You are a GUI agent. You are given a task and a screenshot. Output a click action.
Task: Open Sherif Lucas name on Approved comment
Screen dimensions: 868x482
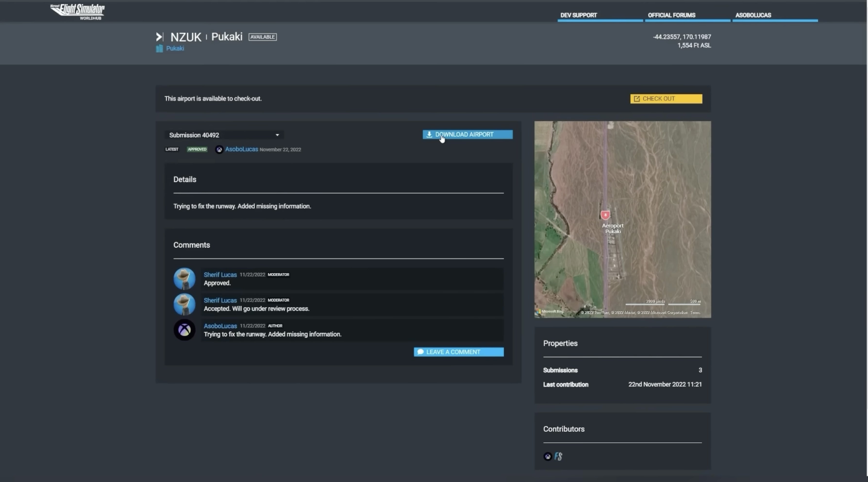(x=220, y=274)
